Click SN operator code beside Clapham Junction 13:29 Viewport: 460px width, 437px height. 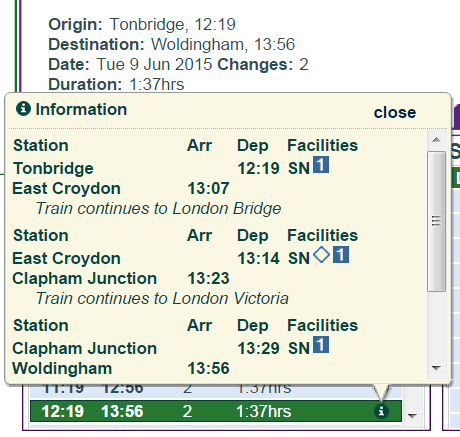(299, 348)
